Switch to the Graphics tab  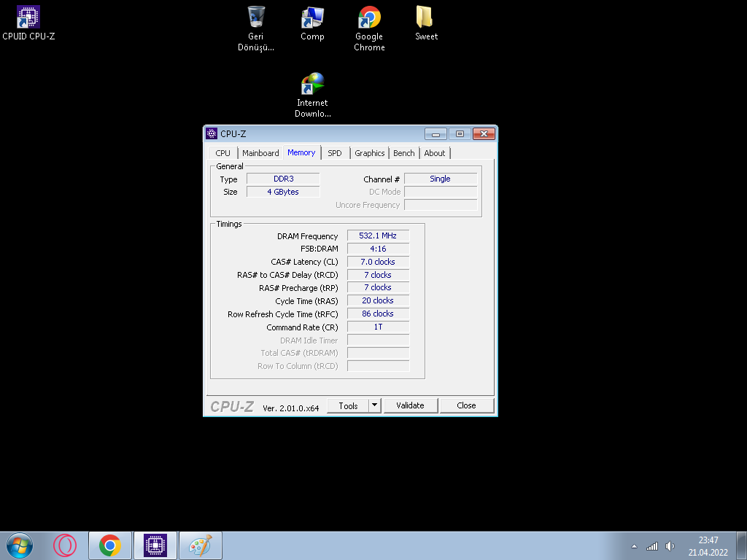point(370,153)
